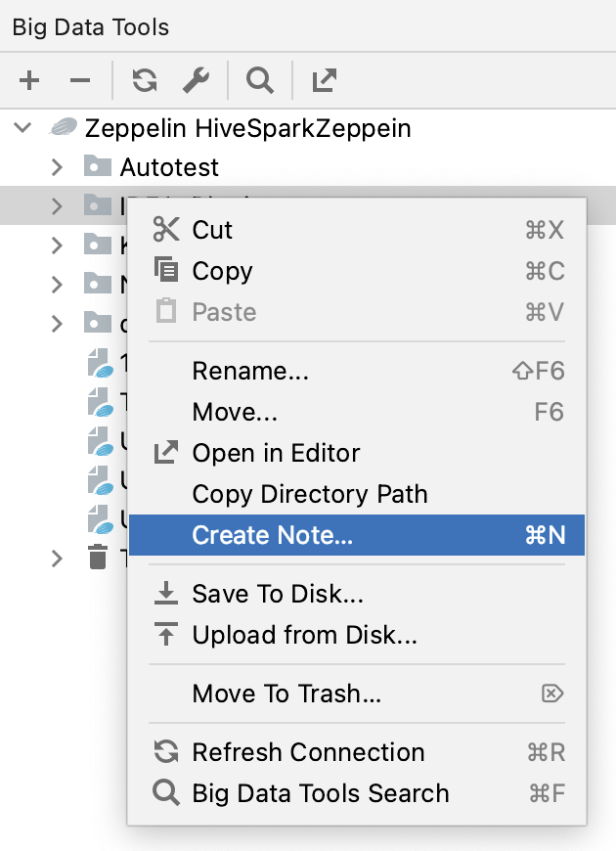Click the open in editor toolbar icon
This screenshot has width=616, height=851.
(x=324, y=80)
